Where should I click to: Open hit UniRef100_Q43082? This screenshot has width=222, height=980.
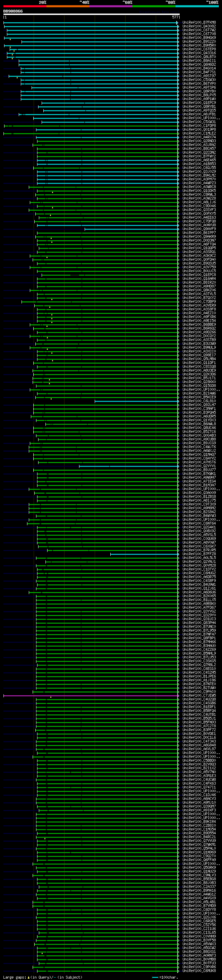pyautogui.click(x=199, y=26)
